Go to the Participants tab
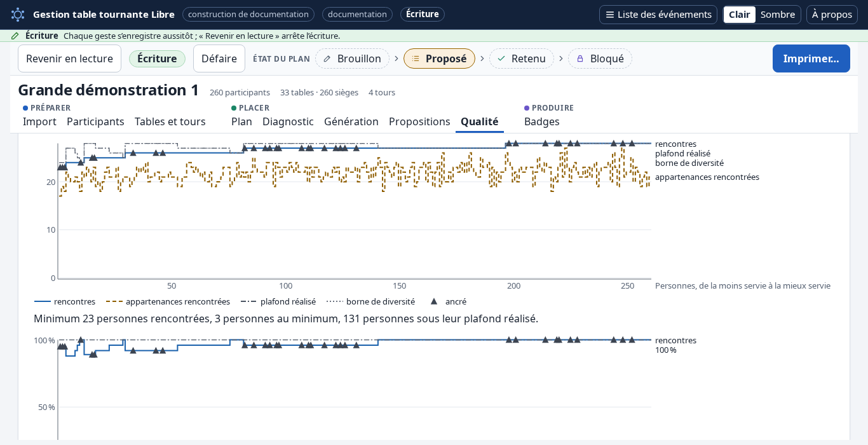This screenshot has height=445, width=868. [x=95, y=121]
